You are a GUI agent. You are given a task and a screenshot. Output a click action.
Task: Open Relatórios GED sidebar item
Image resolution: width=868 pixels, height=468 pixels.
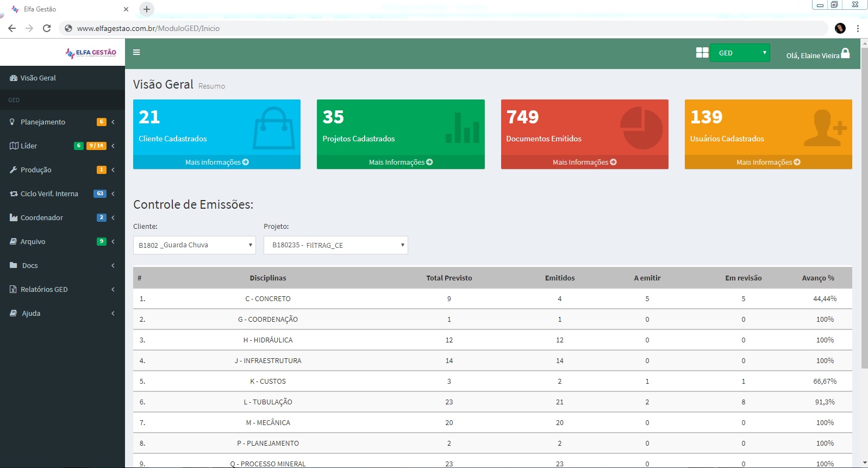pos(44,289)
